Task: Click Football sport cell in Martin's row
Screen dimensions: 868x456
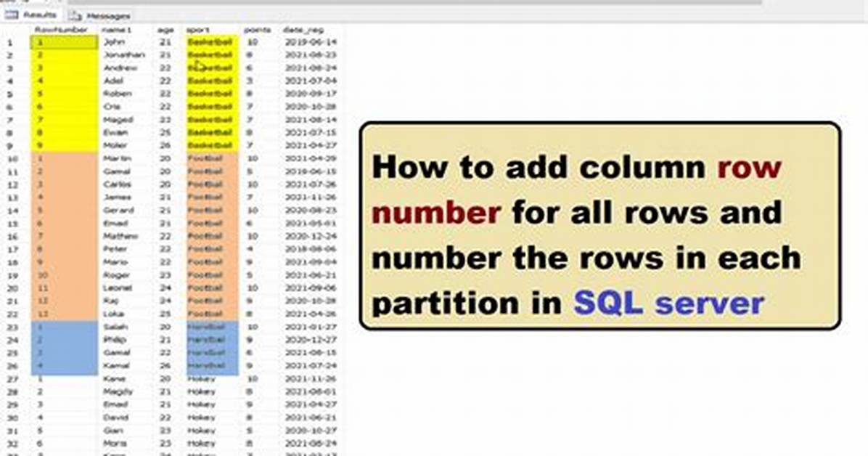Action: [205, 158]
